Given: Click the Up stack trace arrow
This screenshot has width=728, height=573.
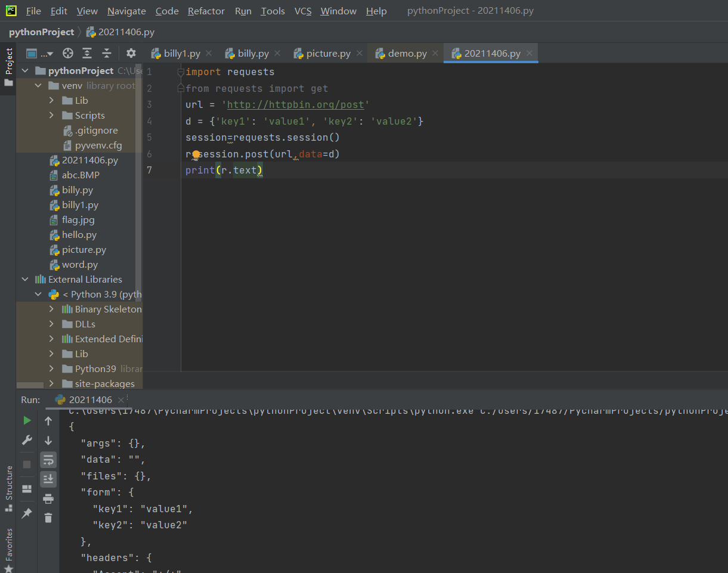Looking at the screenshot, I should [48, 421].
